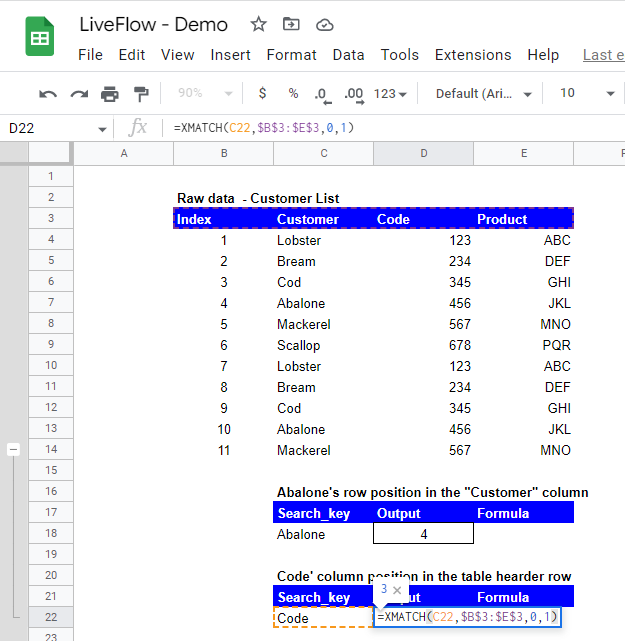Open the Edit menu

tap(132, 55)
